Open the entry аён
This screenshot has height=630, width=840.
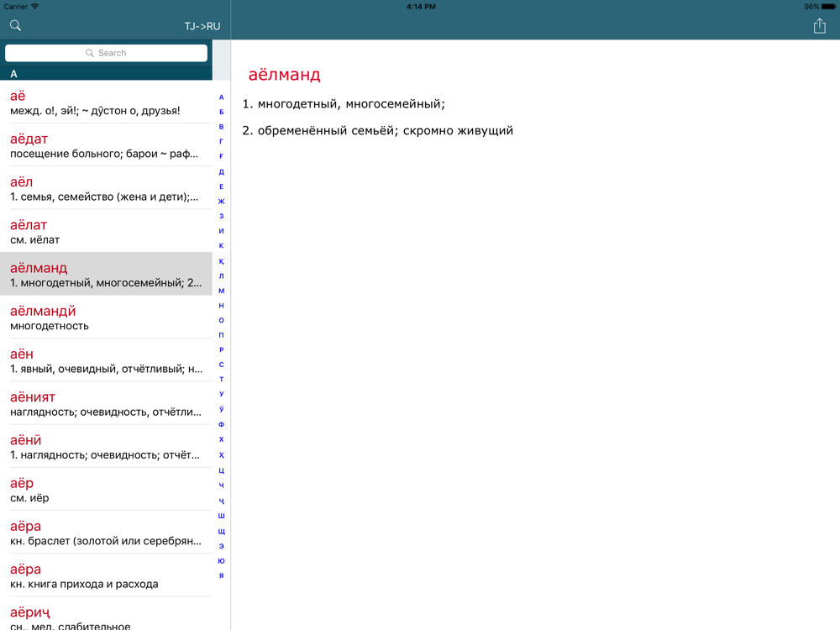coord(106,360)
